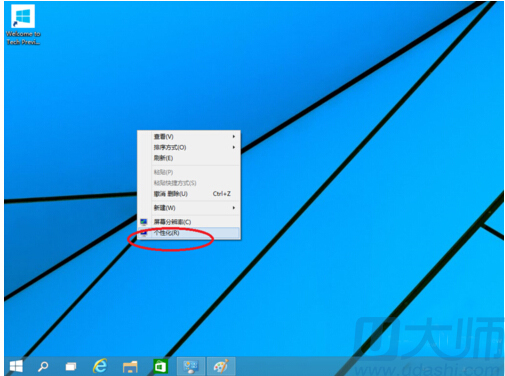The width and height of the screenshot is (505, 376).
Task: Launch Internet Explorer from the taskbar
Action: click(100, 366)
